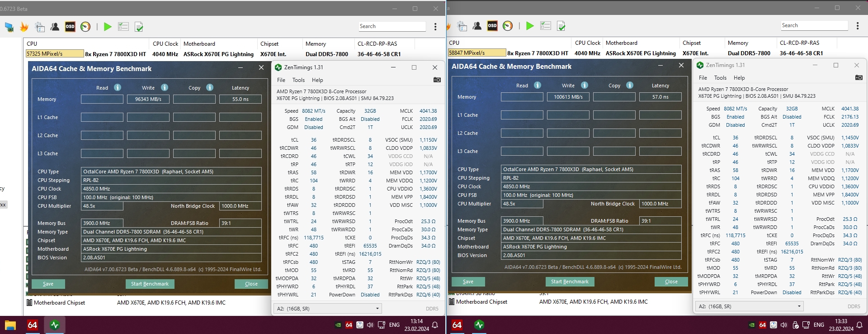
Task: Open the report wizard icon in left AIDA64 toolbar
Action: pos(40,27)
